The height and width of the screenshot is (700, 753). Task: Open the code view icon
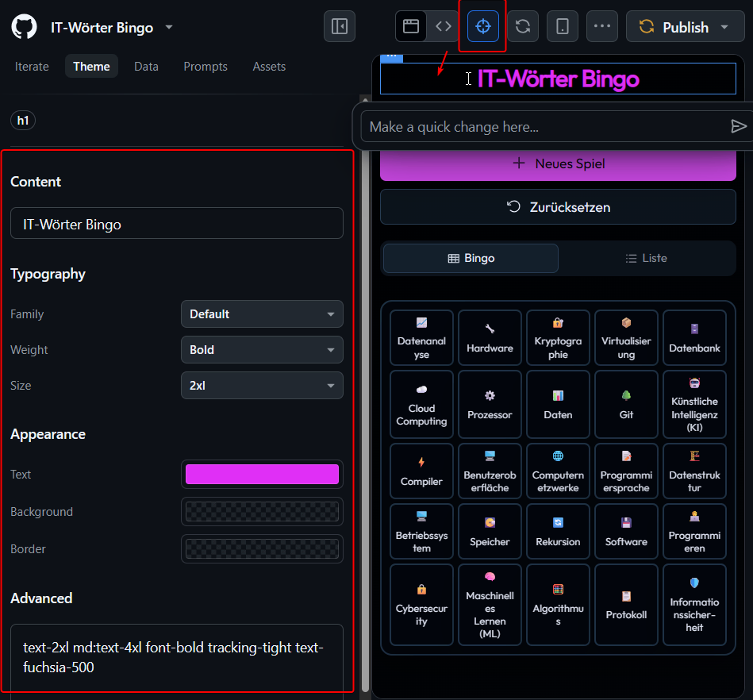point(444,26)
